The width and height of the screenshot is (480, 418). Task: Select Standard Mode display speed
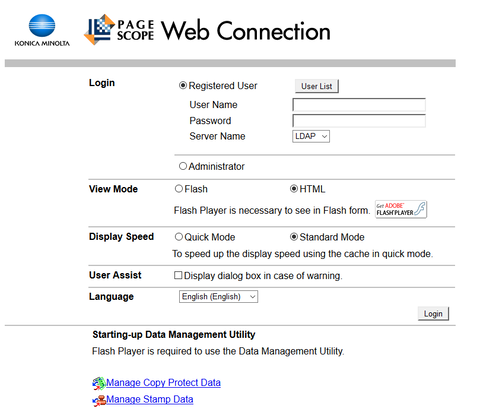pos(294,237)
